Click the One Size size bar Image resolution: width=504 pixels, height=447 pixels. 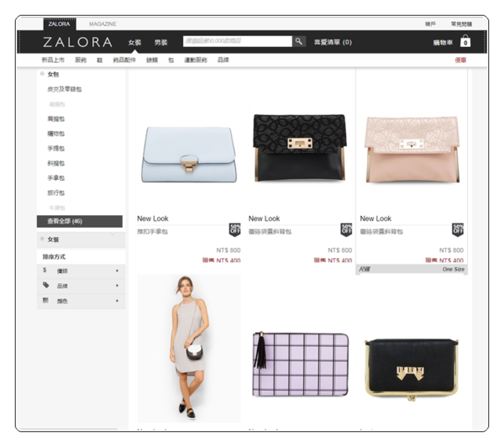coord(412,270)
